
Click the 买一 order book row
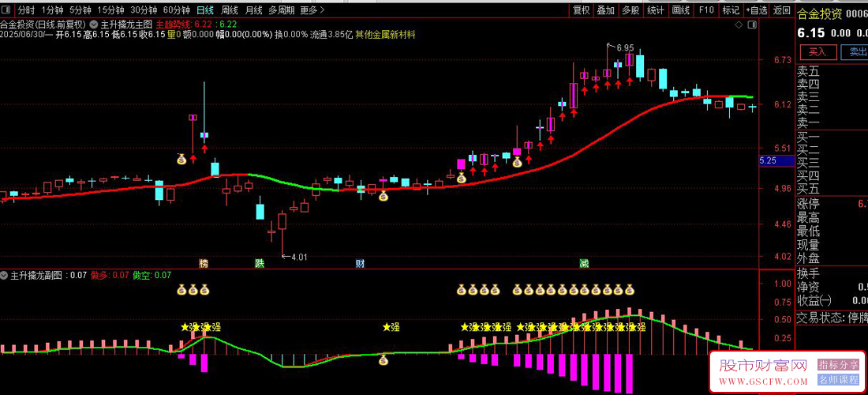pos(832,137)
